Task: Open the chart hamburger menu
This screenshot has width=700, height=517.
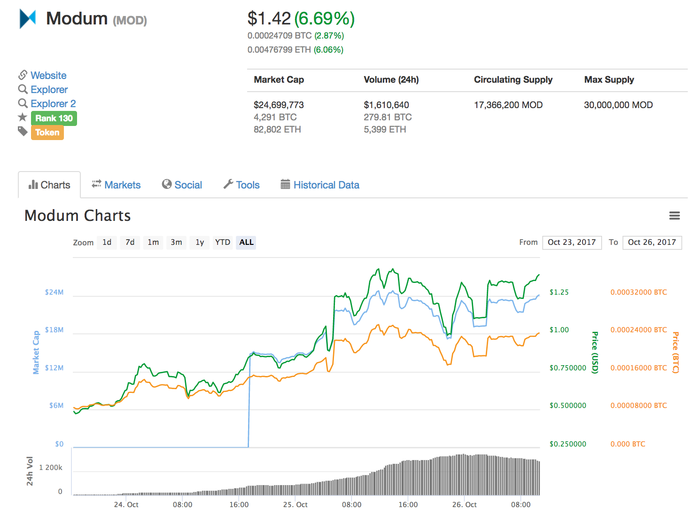Action: 675,216
